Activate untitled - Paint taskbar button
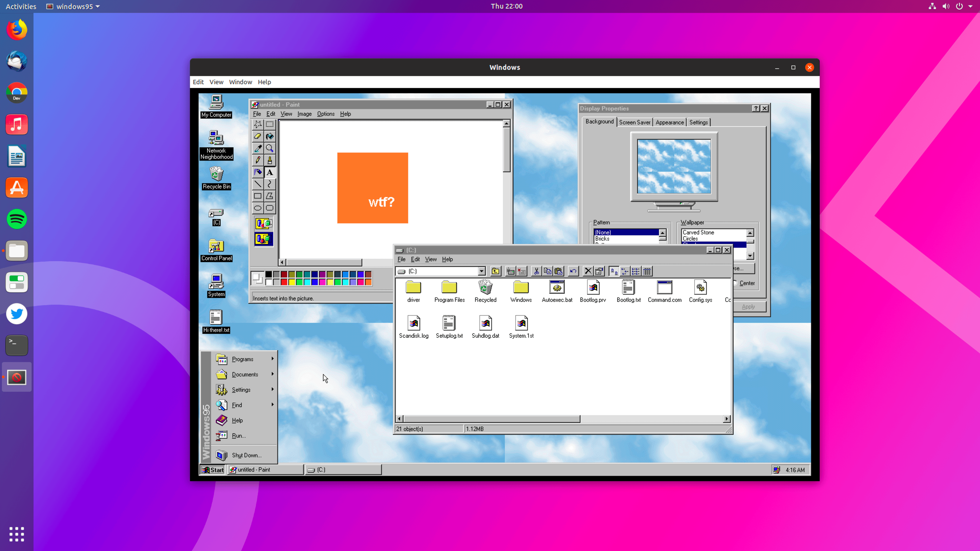The width and height of the screenshot is (980, 551). point(266,470)
